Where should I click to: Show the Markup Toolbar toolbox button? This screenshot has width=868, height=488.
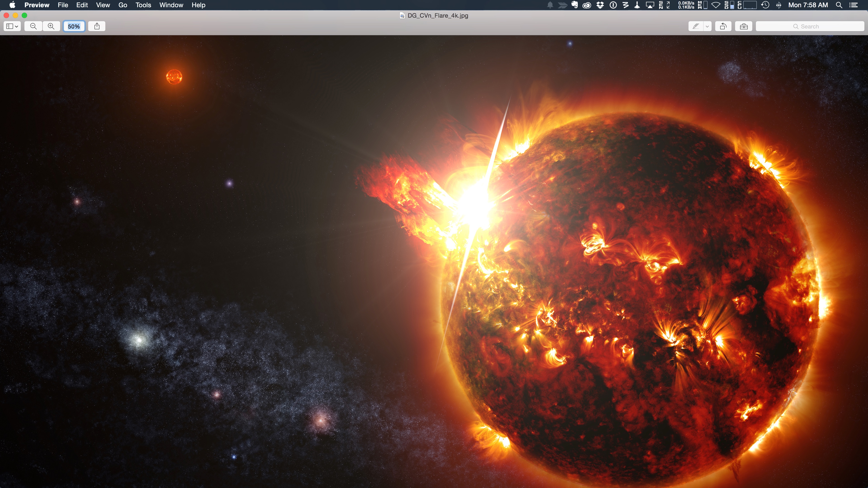click(744, 26)
